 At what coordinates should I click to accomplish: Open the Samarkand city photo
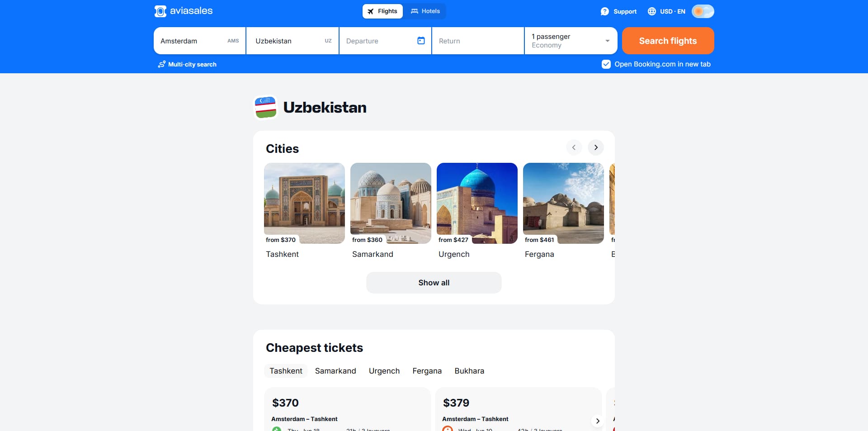click(x=391, y=203)
